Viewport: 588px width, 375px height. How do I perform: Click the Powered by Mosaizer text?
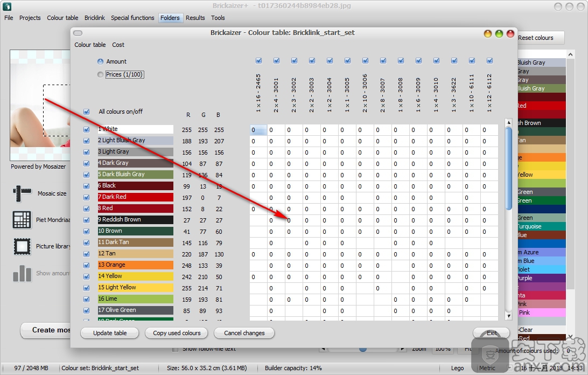(x=38, y=166)
